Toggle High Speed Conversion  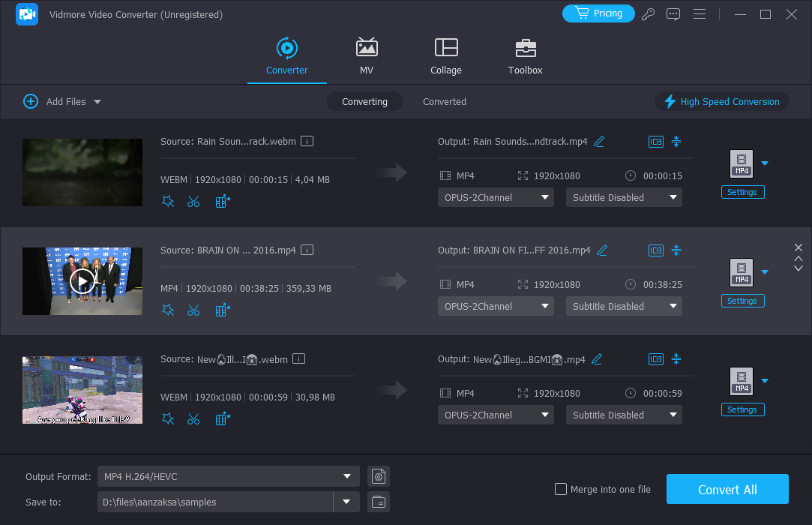tap(721, 101)
